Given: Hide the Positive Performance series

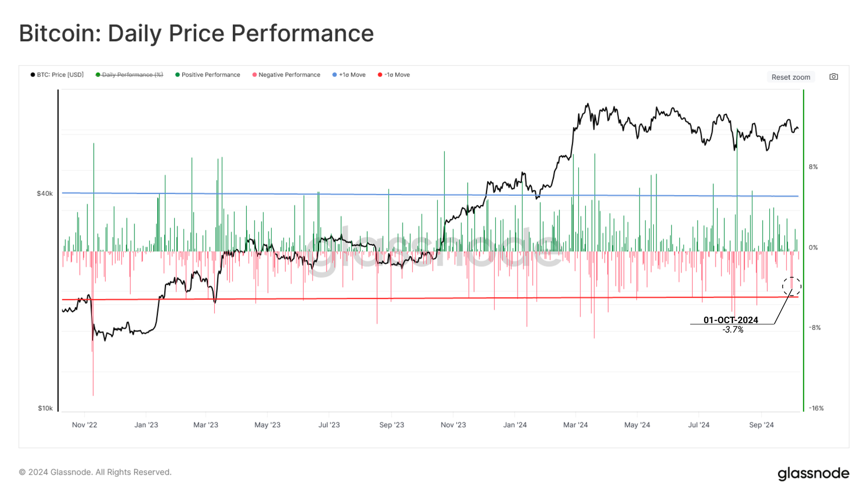Looking at the screenshot, I should [208, 75].
